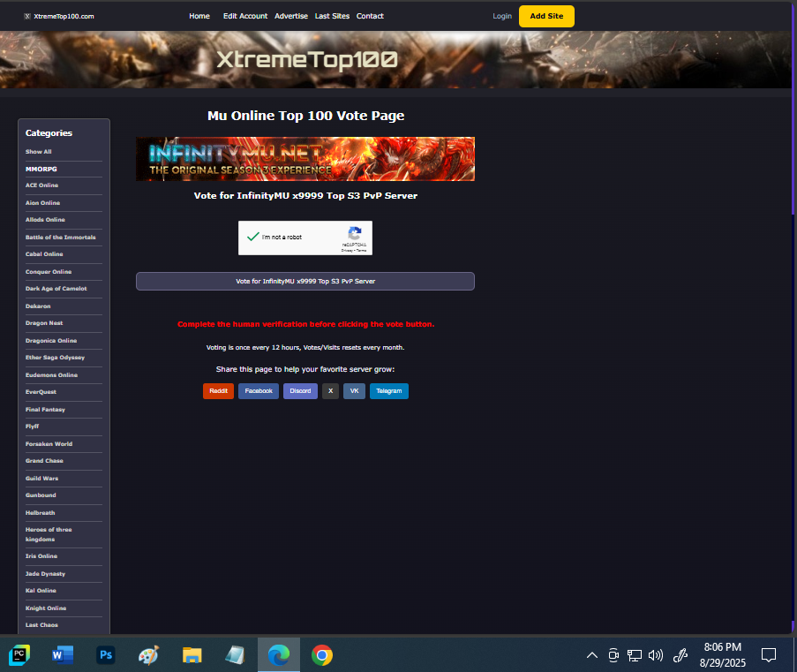Open the Dragon Nest category
The width and height of the screenshot is (797, 672).
(44, 323)
